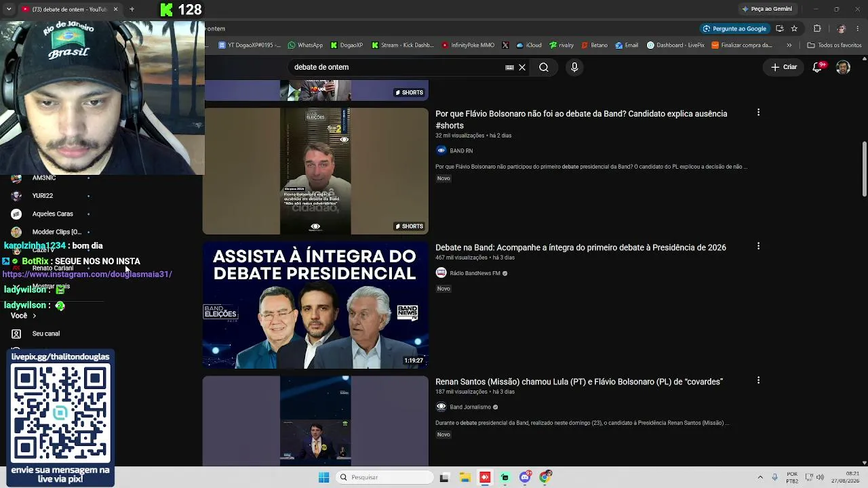Close the 'debate de ontem' YouTube tab
This screenshot has width=868, height=488.
point(115,9)
